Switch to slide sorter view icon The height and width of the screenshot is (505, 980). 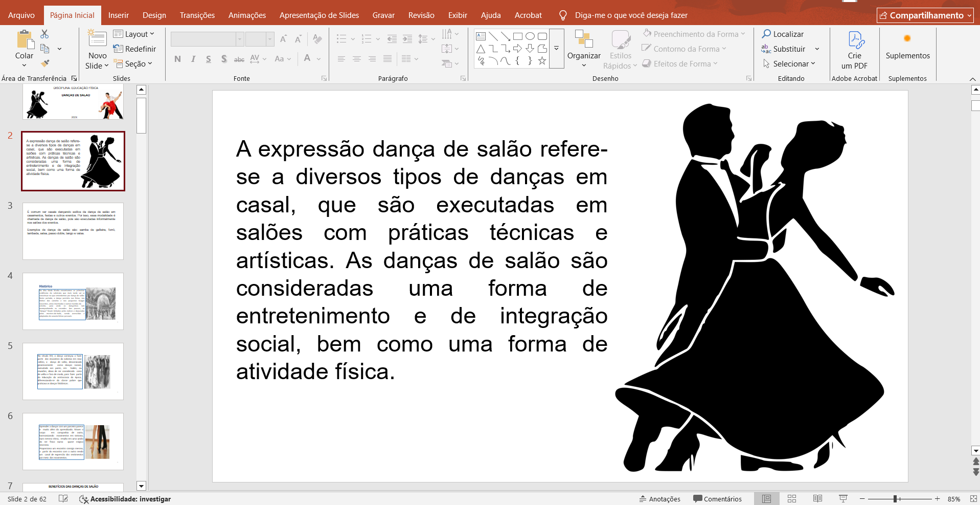click(792, 499)
